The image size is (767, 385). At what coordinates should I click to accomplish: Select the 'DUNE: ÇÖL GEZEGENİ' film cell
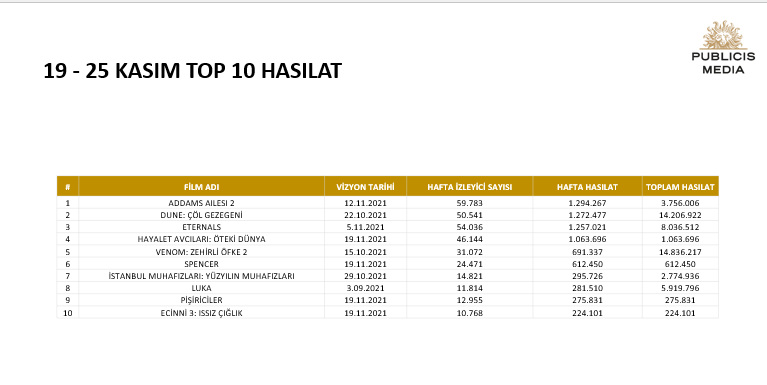tap(202, 215)
